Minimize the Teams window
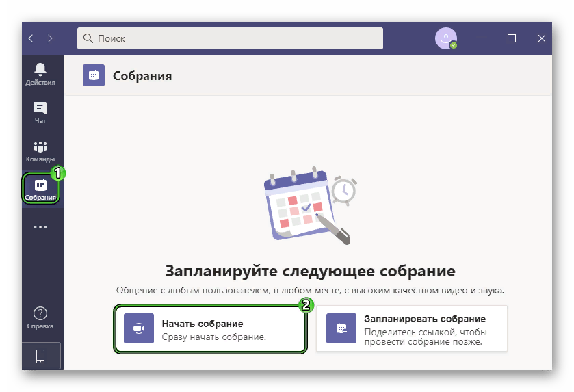This screenshot has height=392, width=574. pyautogui.click(x=482, y=38)
